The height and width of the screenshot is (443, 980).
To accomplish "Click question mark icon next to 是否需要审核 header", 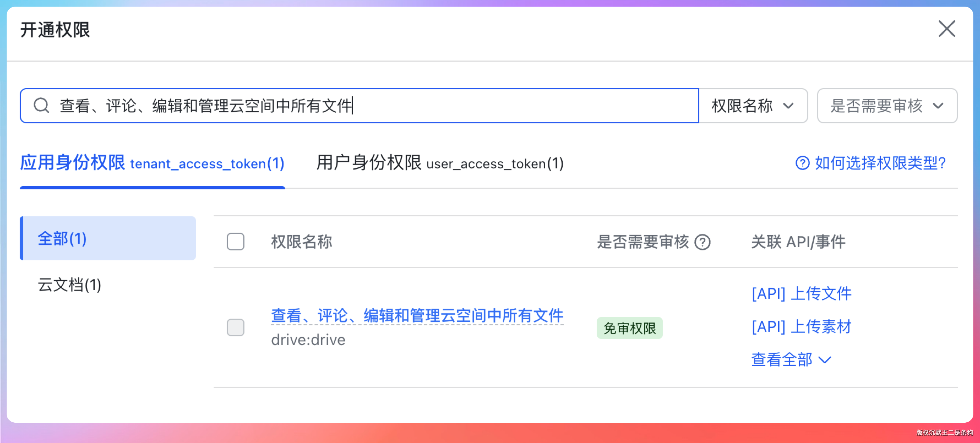I will point(702,242).
